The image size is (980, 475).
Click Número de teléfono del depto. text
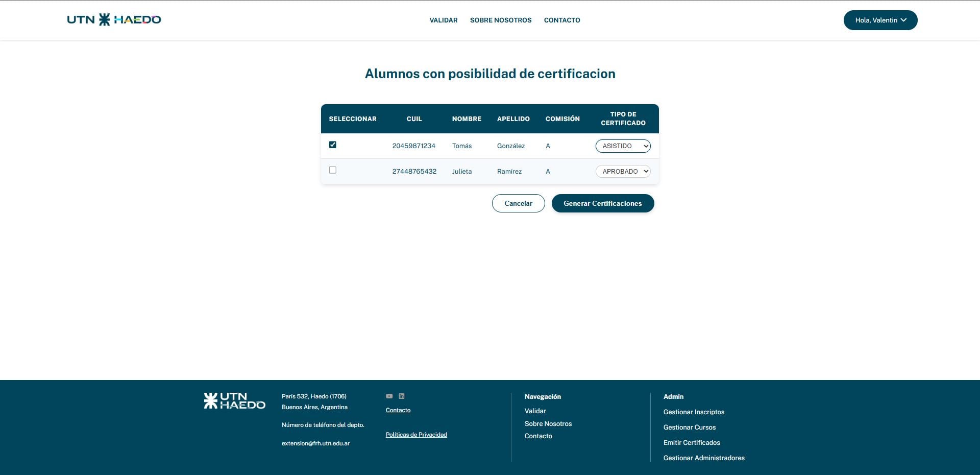[x=323, y=425]
